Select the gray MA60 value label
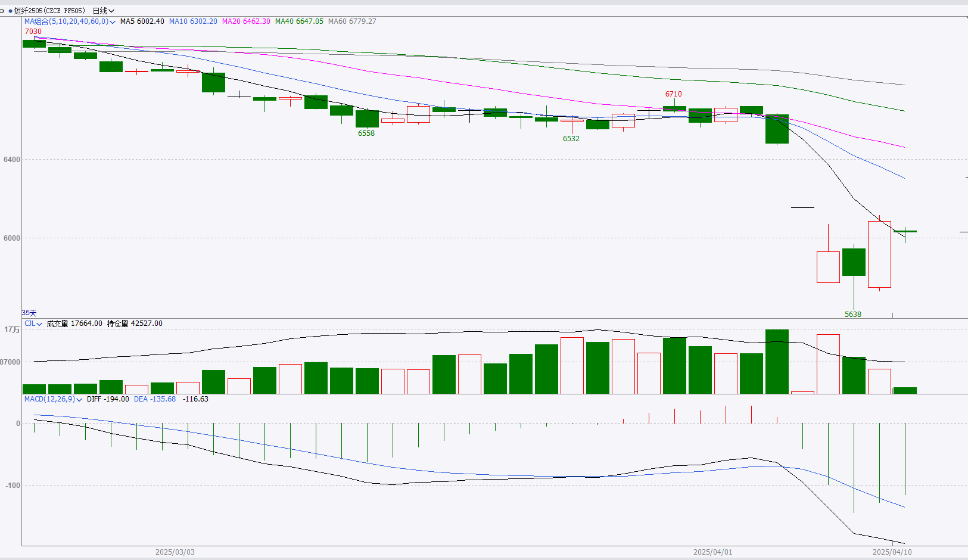This screenshot has height=560, width=968. tap(352, 21)
